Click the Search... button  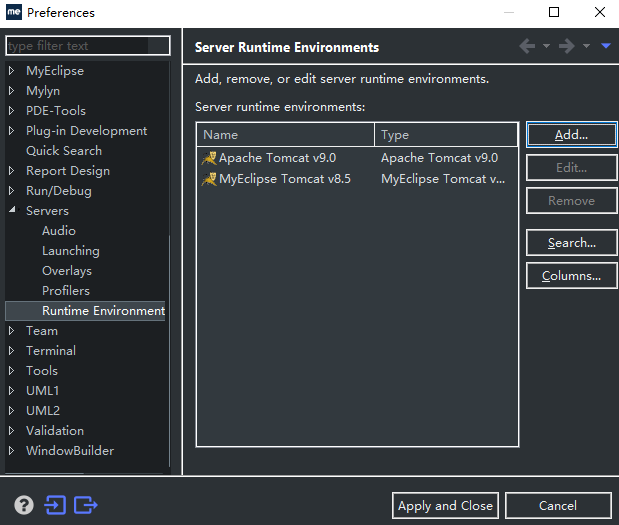[571, 243]
